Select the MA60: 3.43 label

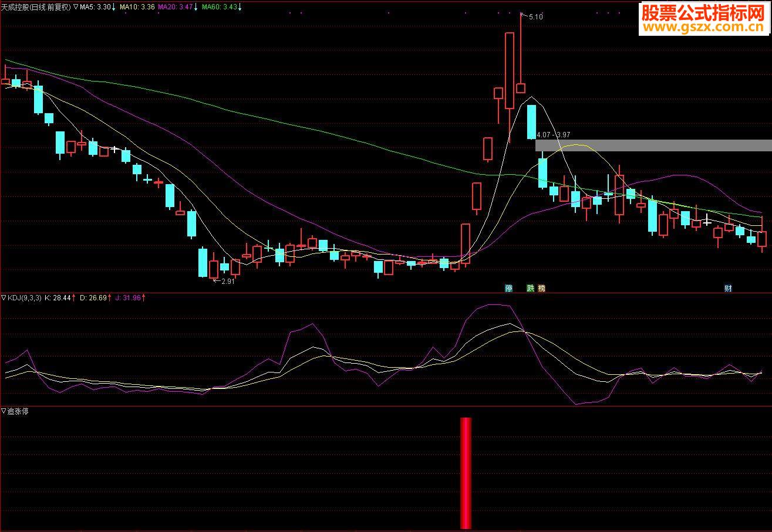pyautogui.click(x=219, y=8)
